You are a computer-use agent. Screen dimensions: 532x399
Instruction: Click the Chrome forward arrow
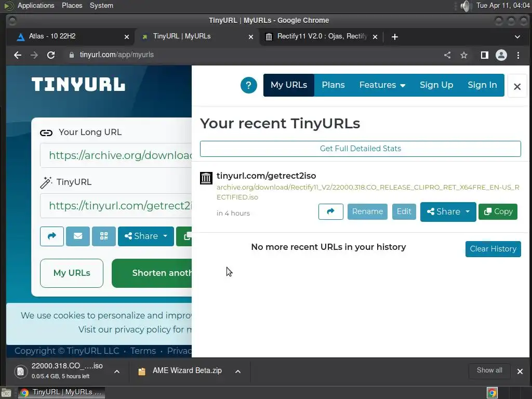point(34,55)
